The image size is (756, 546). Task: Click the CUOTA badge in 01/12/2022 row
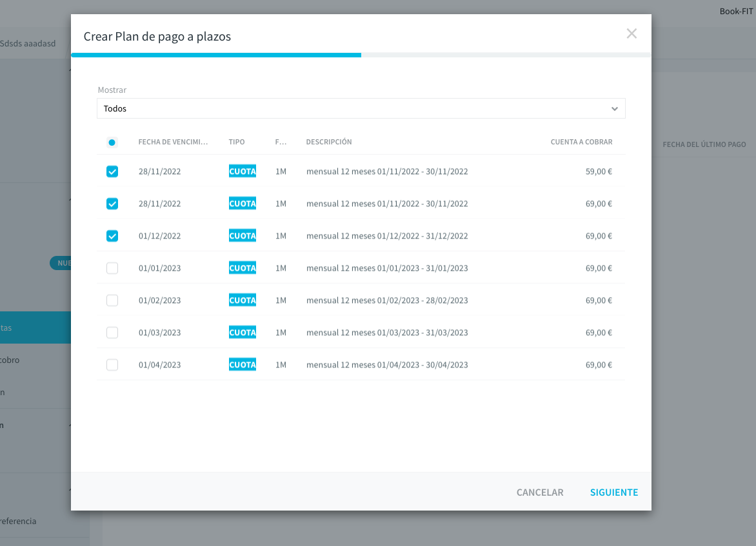tap(243, 236)
